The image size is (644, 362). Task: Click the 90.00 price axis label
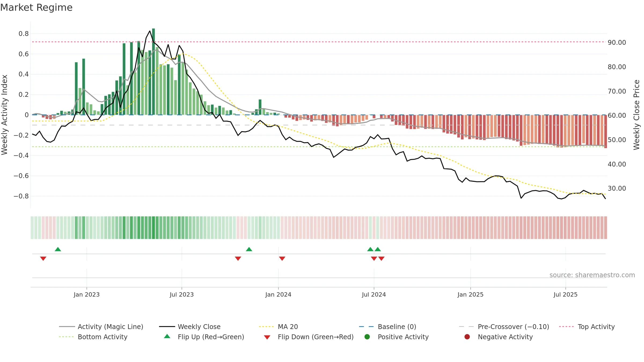pos(617,42)
